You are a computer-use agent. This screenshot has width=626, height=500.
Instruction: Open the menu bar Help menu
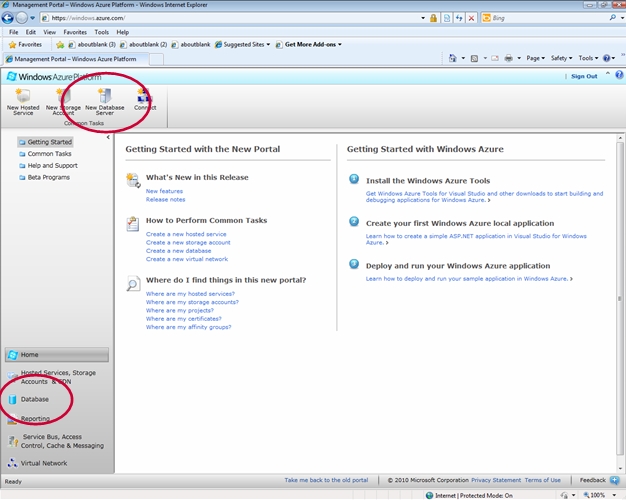coord(123,32)
